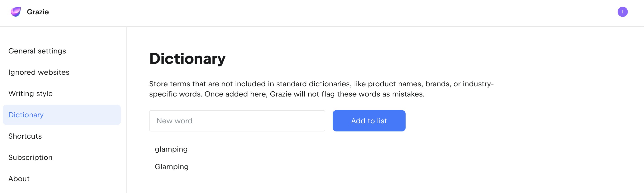
Task: Open General settings in the sidebar
Action: tap(37, 51)
